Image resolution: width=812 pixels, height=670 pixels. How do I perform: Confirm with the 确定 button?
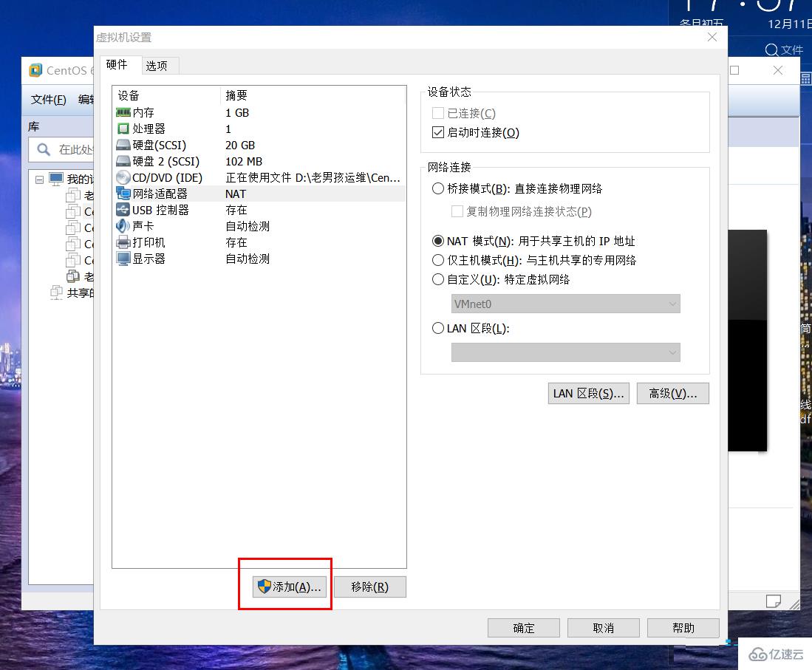pos(524,628)
